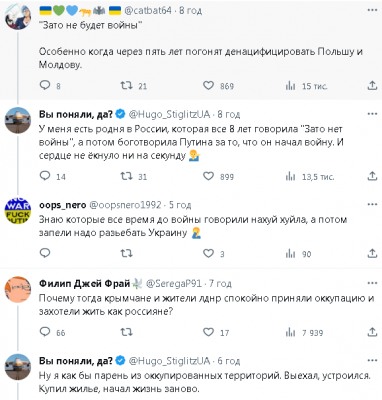Open more options menu on oops_nero reply
Image resolution: width=382 pixels, height=400 pixels.
click(x=372, y=204)
